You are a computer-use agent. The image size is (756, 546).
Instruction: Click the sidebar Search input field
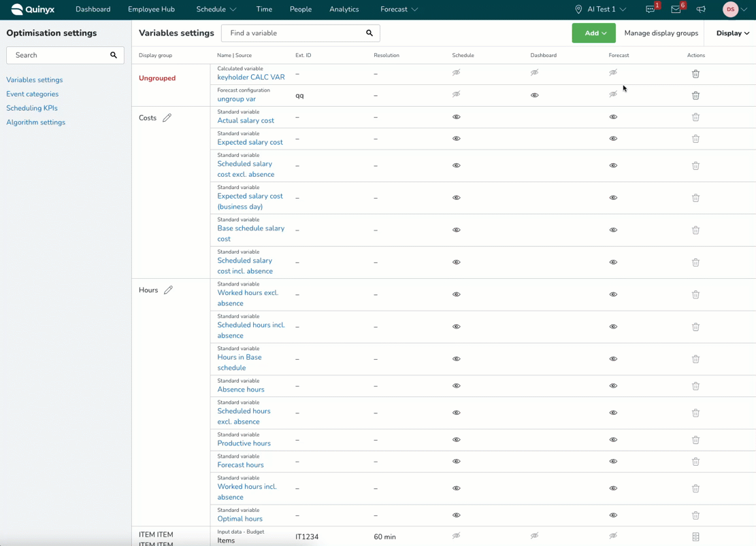[x=65, y=55]
